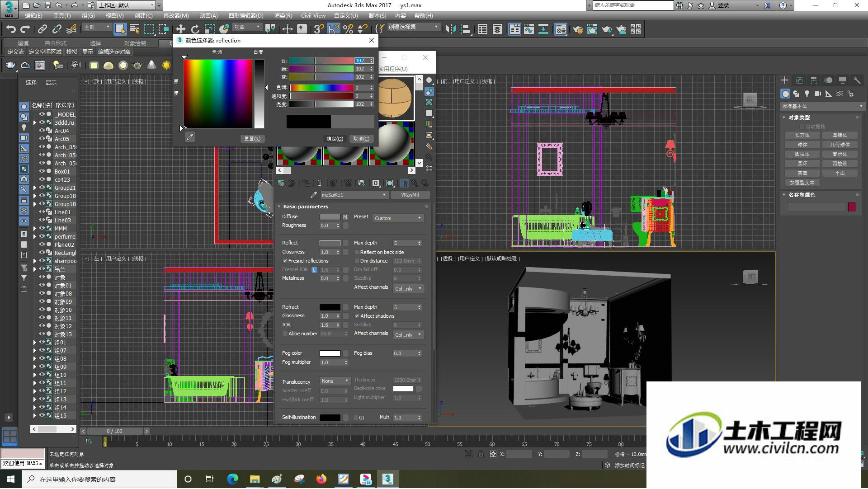Select the Lights category in Create panel
Screen dimensions: 868x489
[807, 94]
